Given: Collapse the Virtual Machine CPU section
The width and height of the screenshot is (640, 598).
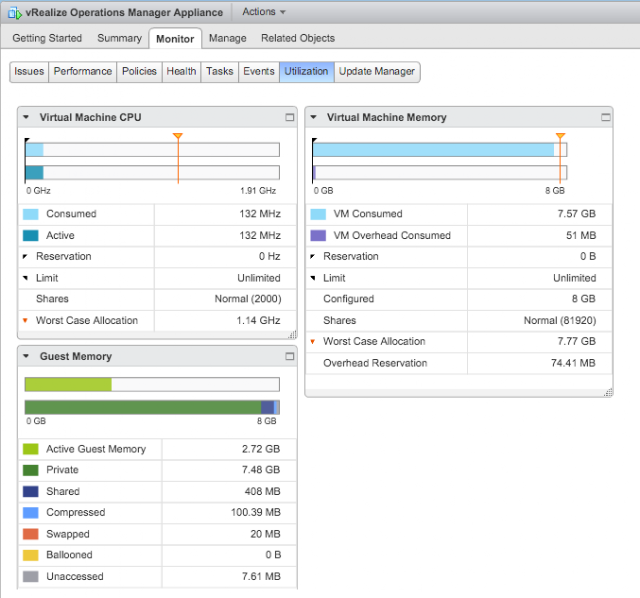Looking at the screenshot, I should 26,117.
